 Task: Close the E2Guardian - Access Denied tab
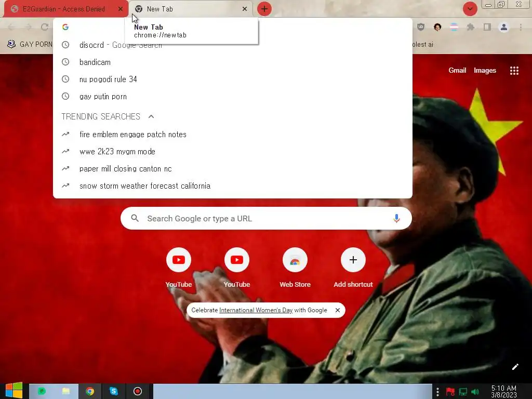[121, 9]
